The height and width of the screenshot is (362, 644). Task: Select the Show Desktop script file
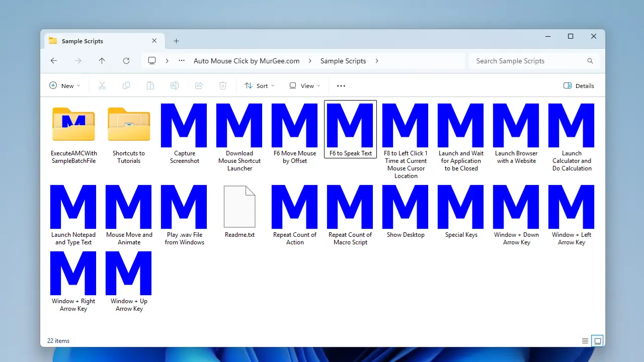click(406, 206)
